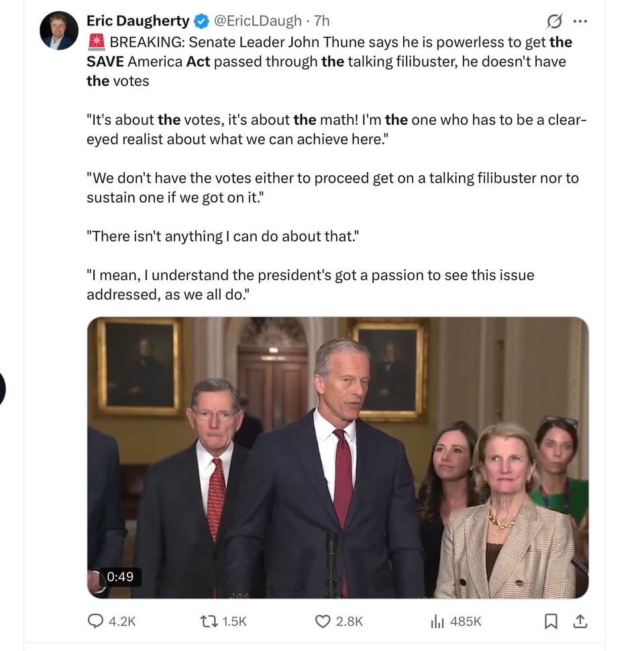Click the 485K view count
This screenshot has width=644, height=651.
pyautogui.click(x=466, y=621)
